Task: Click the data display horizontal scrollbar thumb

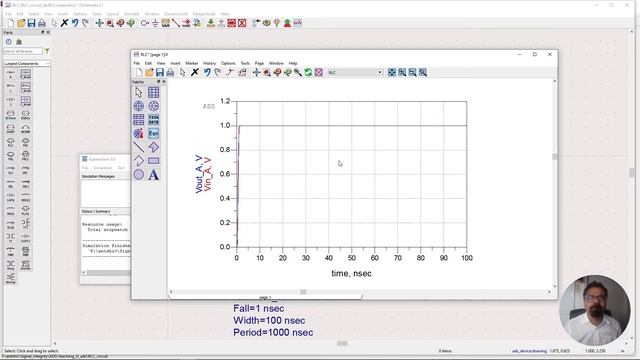Action: 303,292
